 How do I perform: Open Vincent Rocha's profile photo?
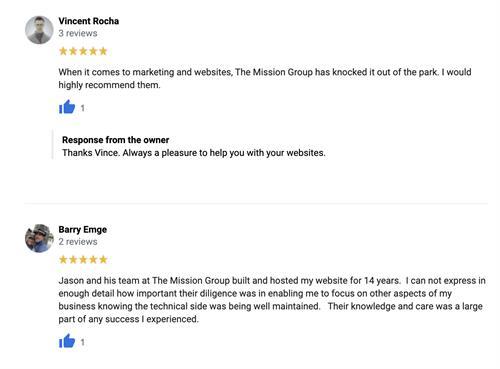pyautogui.click(x=39, y=30)
